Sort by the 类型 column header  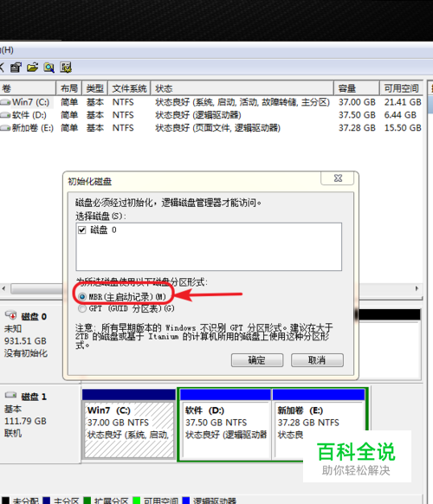pos(95,88)
